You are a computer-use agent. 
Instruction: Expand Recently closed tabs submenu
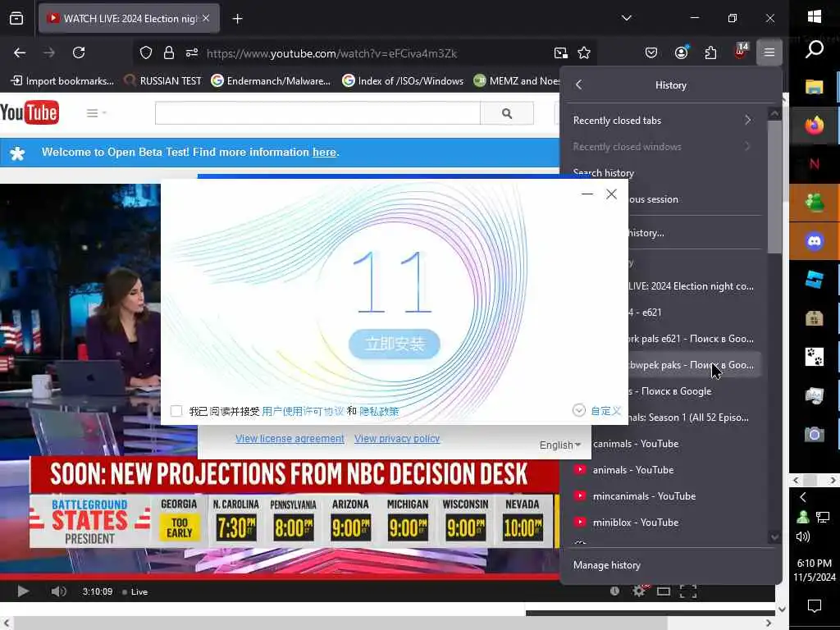point(662,121)
